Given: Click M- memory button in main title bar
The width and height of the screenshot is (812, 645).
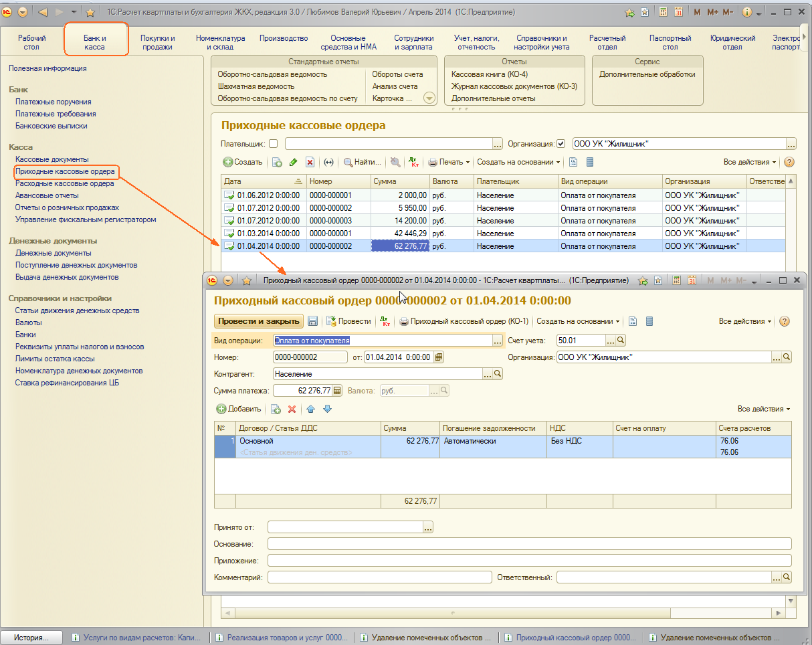Looking at the screenshot, I should point(728,12).
